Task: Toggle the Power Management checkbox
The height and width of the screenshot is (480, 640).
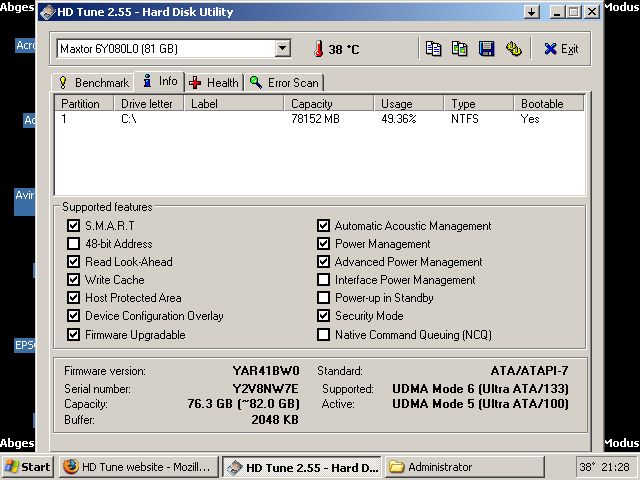Action: tap(323, 244)
